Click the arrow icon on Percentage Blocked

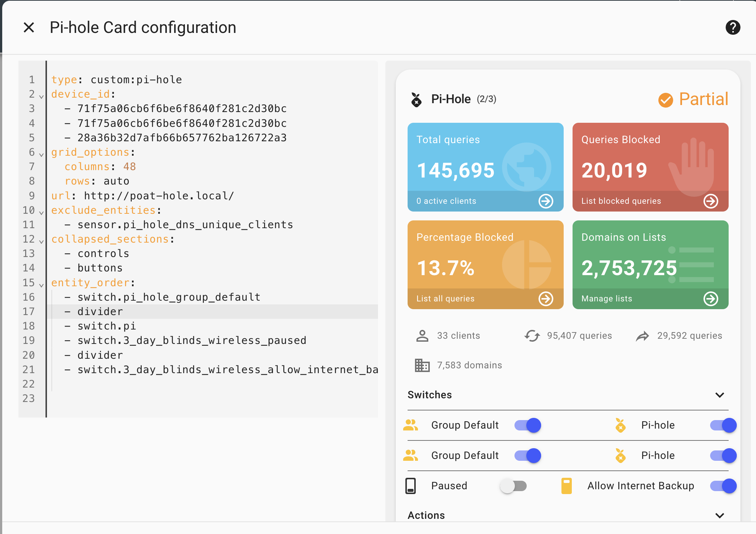click(x=546, y=299)
